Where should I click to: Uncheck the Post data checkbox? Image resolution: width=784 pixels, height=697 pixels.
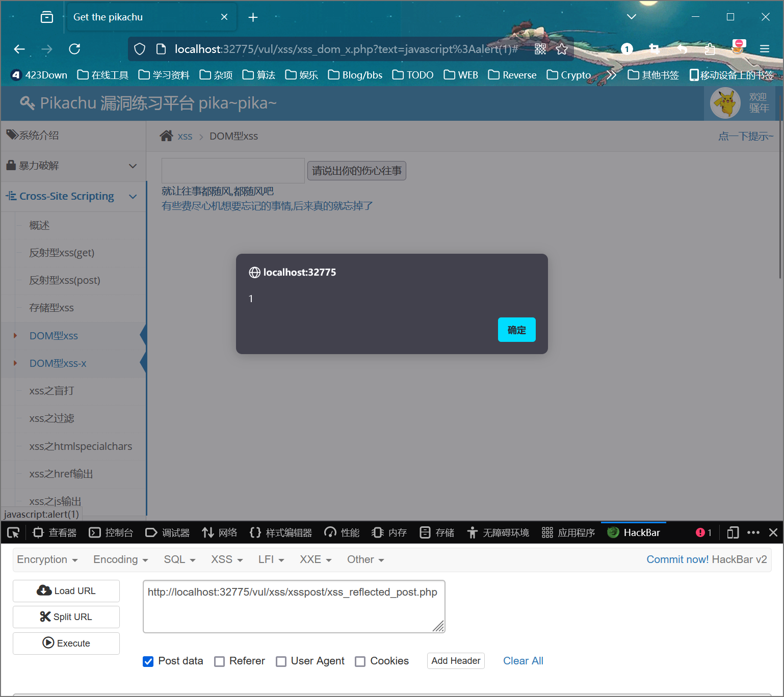[148, 661]
